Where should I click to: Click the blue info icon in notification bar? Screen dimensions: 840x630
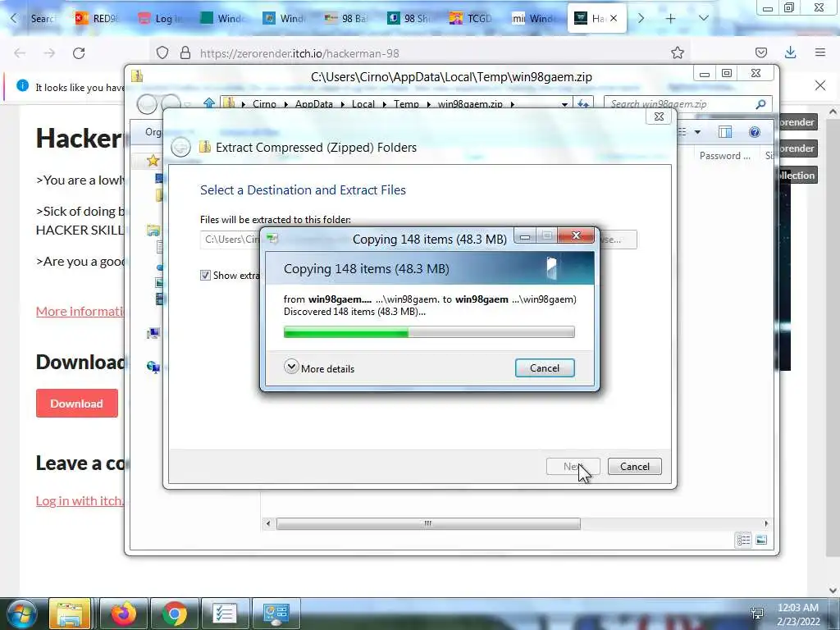[x=22, y=85]
